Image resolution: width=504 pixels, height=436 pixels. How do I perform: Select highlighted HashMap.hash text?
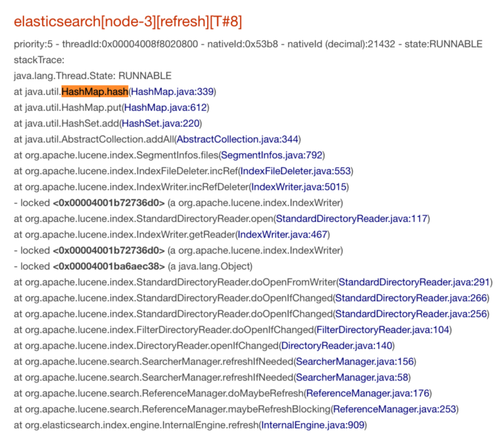point(95,92)
